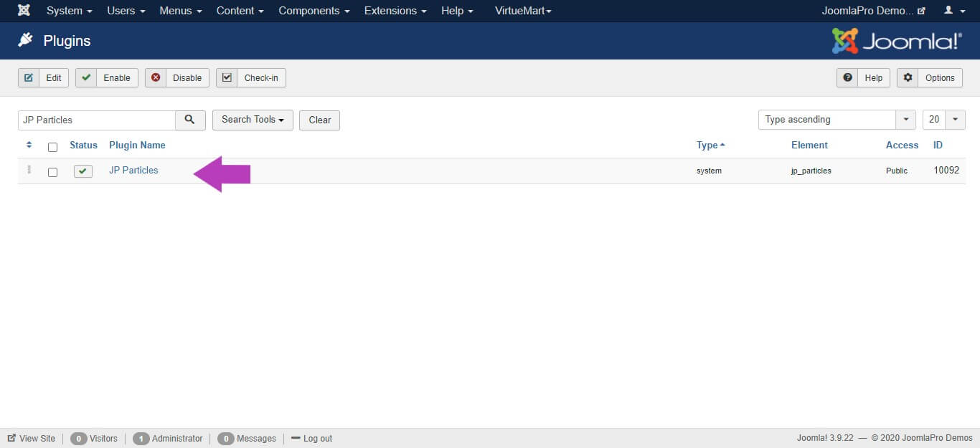Image resolution: width=980 pixels, height=448 pixels.
Task: Expand the Search Tools dropdown
Action: click(x=253, y=120)
